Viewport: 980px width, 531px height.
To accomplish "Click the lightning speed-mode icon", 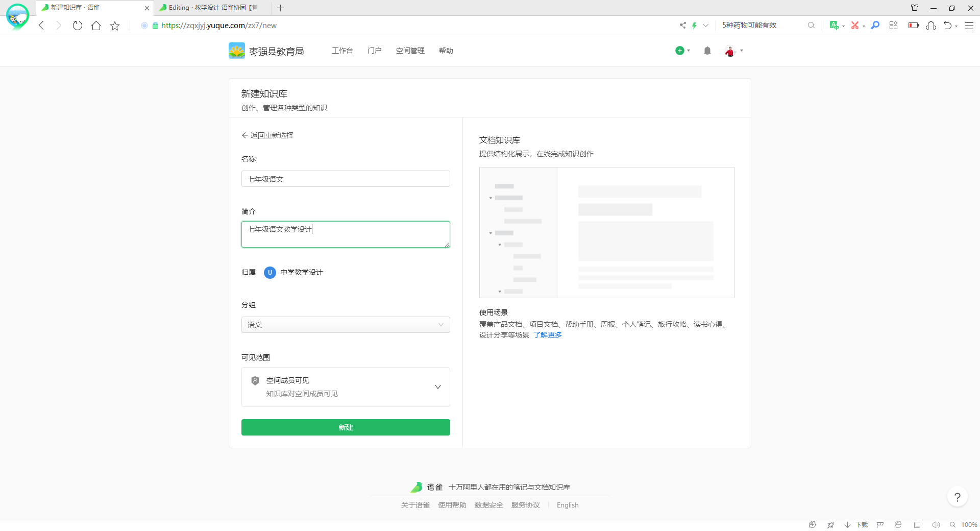I will 694,25.
